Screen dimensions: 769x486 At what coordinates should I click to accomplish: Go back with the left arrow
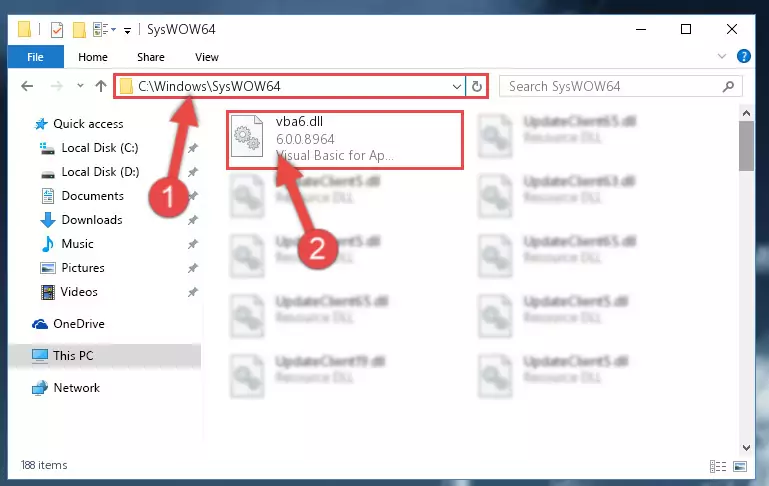point(27,86)
